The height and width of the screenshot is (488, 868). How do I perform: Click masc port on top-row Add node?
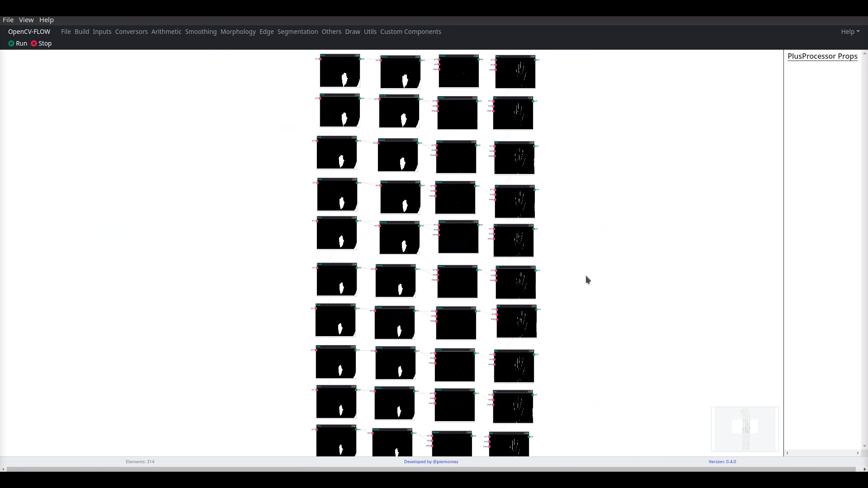(495, 70)
